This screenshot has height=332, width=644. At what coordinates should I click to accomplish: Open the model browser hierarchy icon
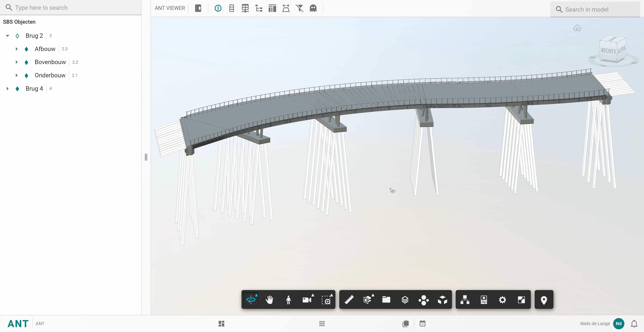tap(465, 299)
